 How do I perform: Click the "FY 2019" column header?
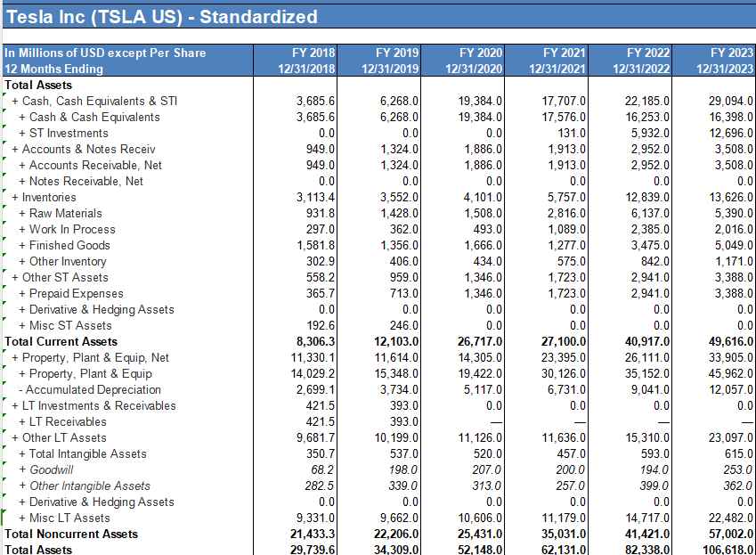[x=397, y=53]
